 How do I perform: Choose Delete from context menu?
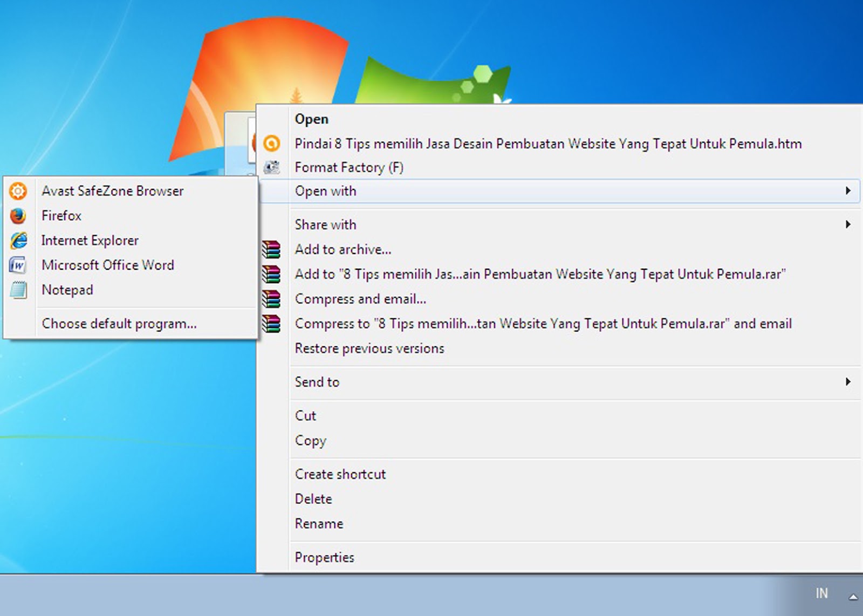(559, 499)
